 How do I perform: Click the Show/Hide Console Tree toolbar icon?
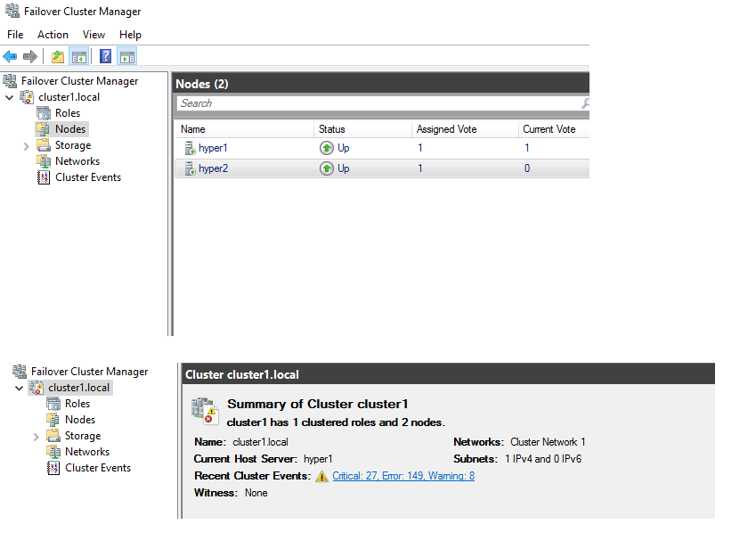pyautogui.click(x=77, y=56)
